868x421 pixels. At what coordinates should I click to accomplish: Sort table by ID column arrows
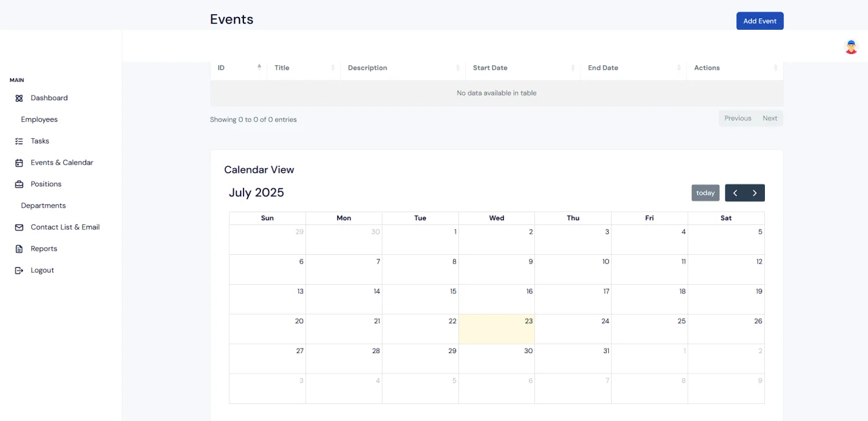(x=259, y=68)
